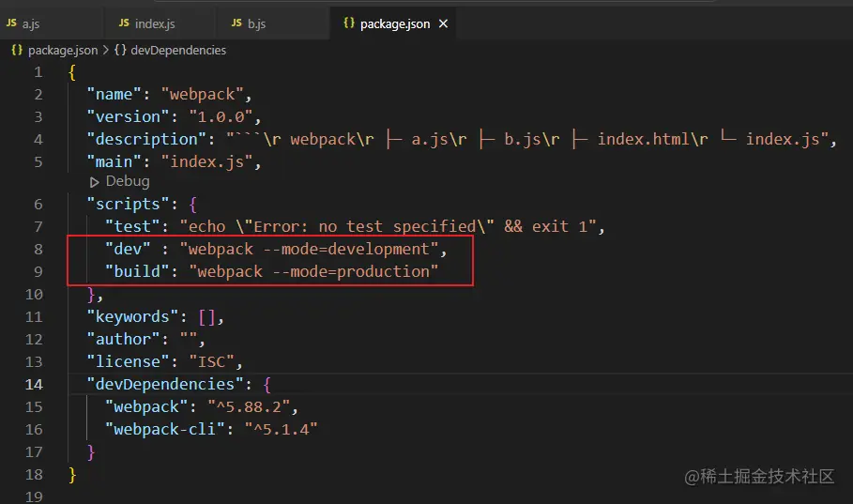Click the "main" key
Image resolution: width=853 pixels, height=504 pixels.
point(114,161)
